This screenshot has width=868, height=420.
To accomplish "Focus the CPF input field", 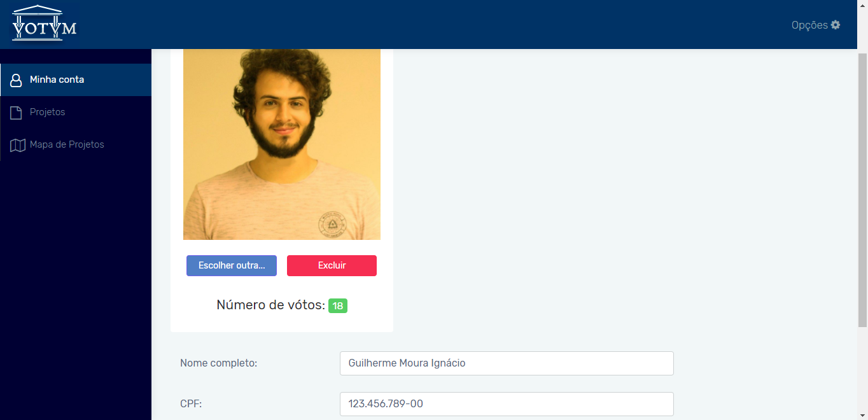I will tap(507, 404).
